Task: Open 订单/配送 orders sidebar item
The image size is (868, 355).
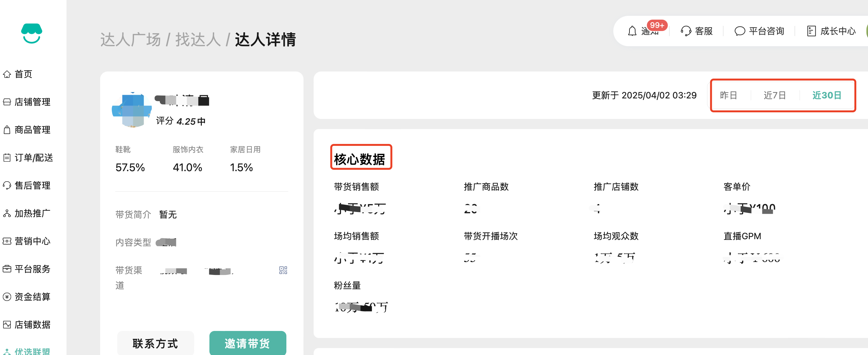Action: pos(33,158)
